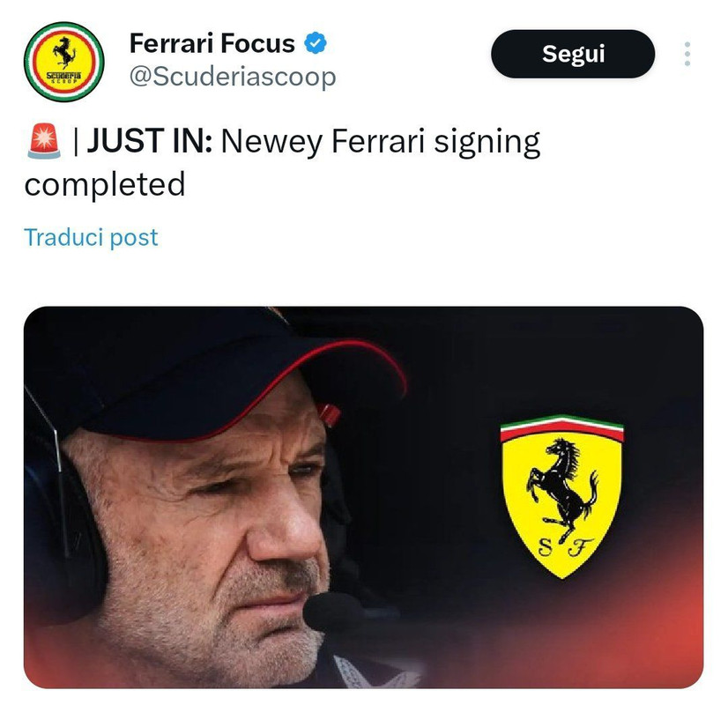
Task: Open the Ferrari Focus display name
Action: (x=212, y=43)
